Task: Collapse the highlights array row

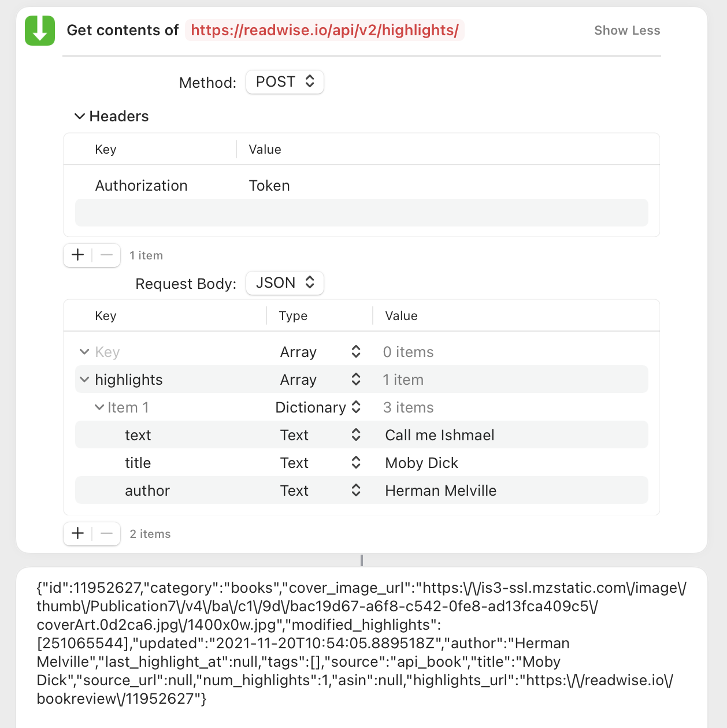Action: (x=84, y=380)
